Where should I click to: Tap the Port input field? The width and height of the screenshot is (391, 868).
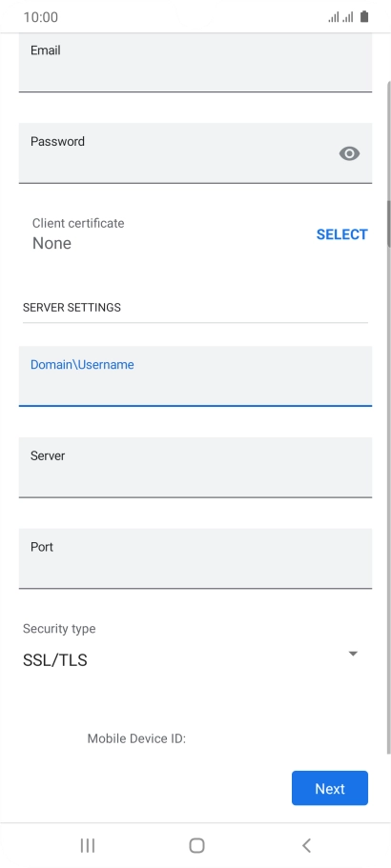coord(195,558)
